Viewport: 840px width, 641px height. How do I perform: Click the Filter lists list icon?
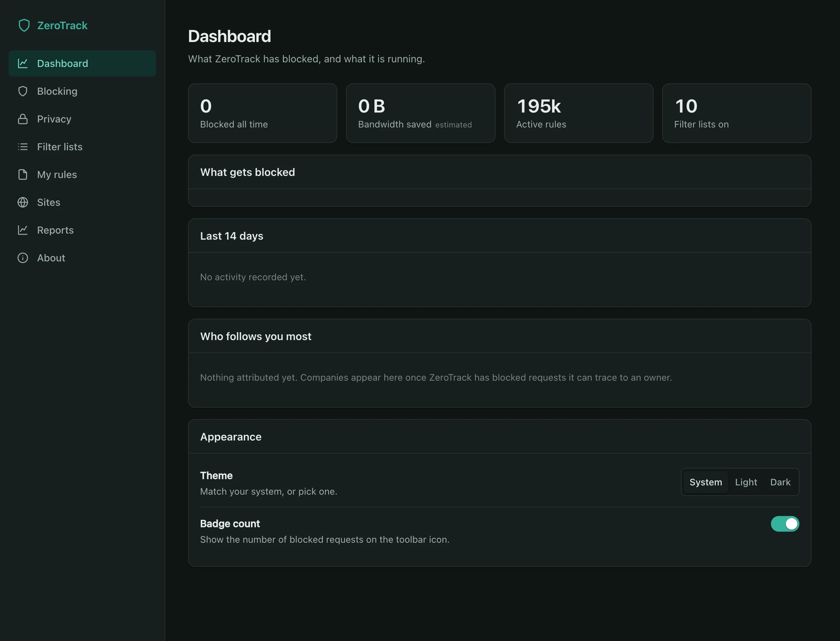pyautogui.click(x=23, y=147)
